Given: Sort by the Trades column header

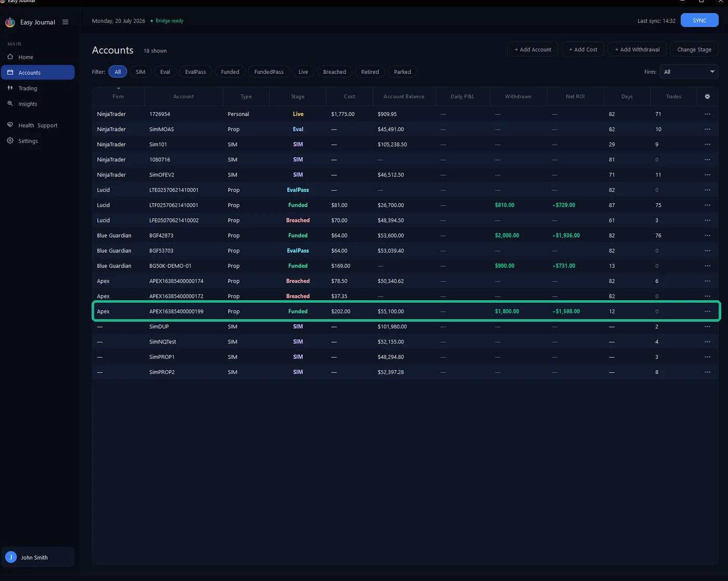Looking at the screenshot, I should (x=673, y=97).
